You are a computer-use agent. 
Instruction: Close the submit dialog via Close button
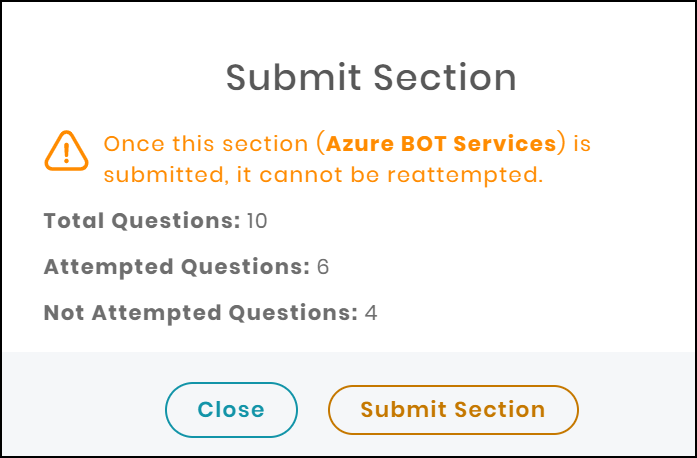coord(231,410)
